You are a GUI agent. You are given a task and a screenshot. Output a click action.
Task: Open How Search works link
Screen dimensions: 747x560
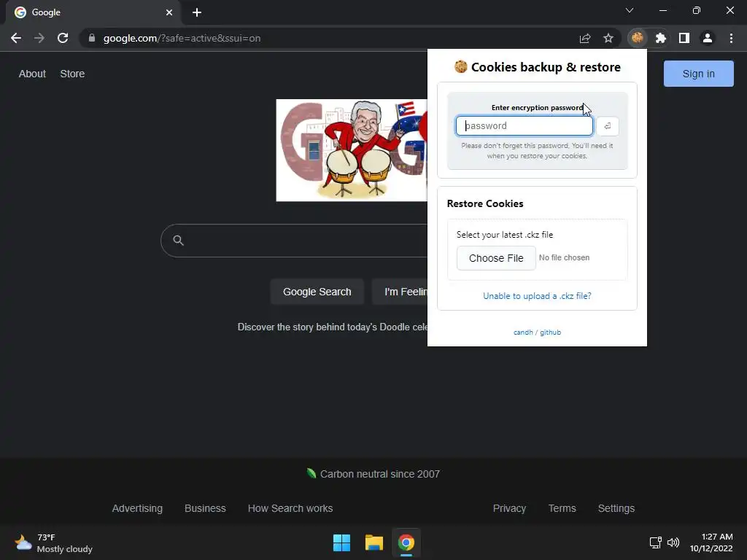click(290, 508)
